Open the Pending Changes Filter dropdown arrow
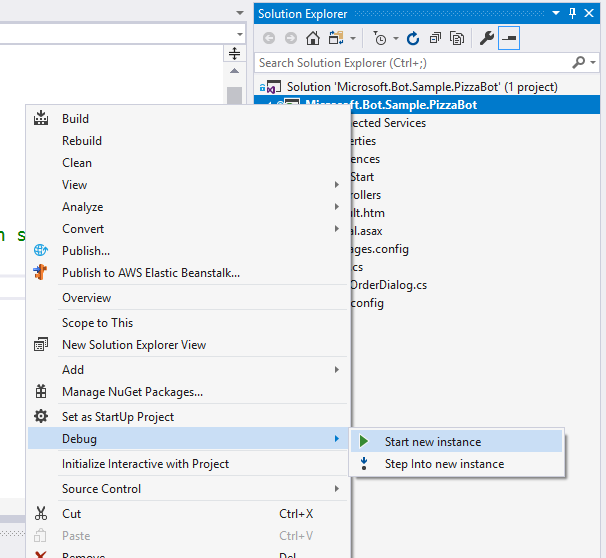606x558 pixels. 396,38
